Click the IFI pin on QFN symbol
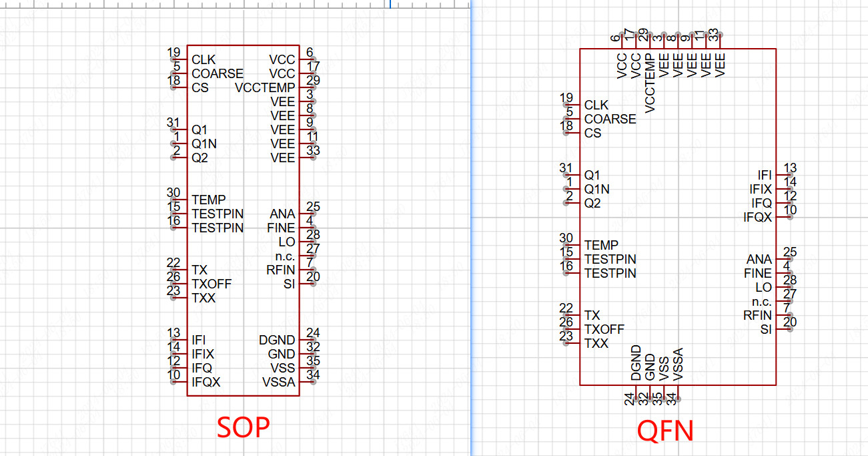Viewport: 868px width, 456px height. tap(764, 176)
